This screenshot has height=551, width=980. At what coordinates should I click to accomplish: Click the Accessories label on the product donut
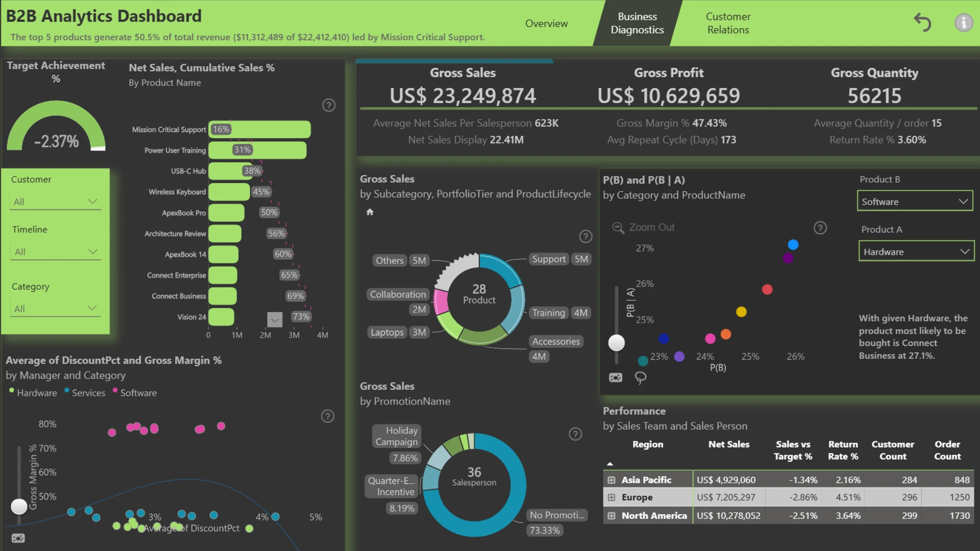click(556, 341)
